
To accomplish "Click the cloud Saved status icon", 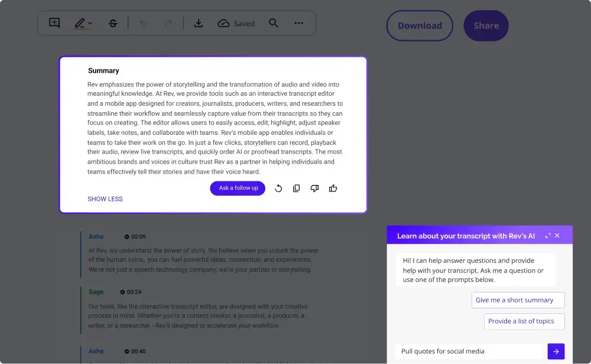I will click(x=224, y=24).
